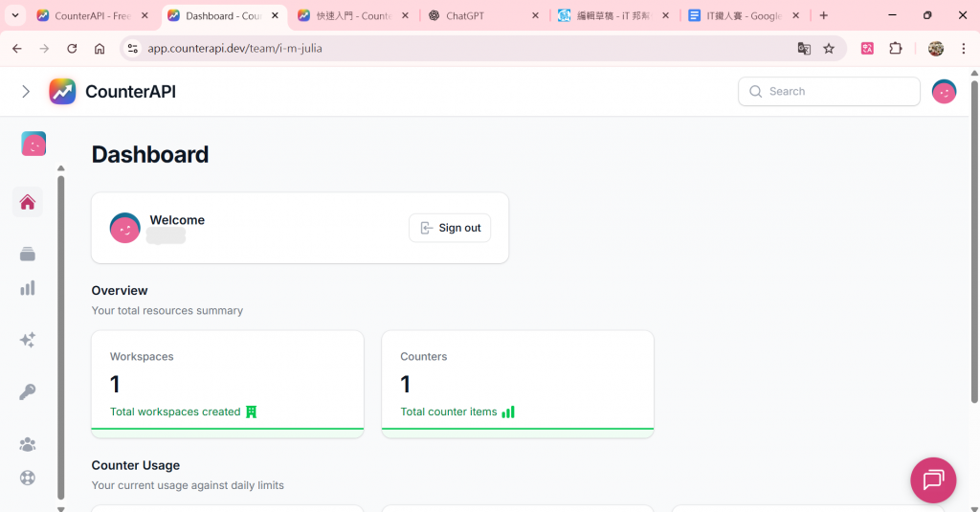Click browser back arrow

pos(17,48)
